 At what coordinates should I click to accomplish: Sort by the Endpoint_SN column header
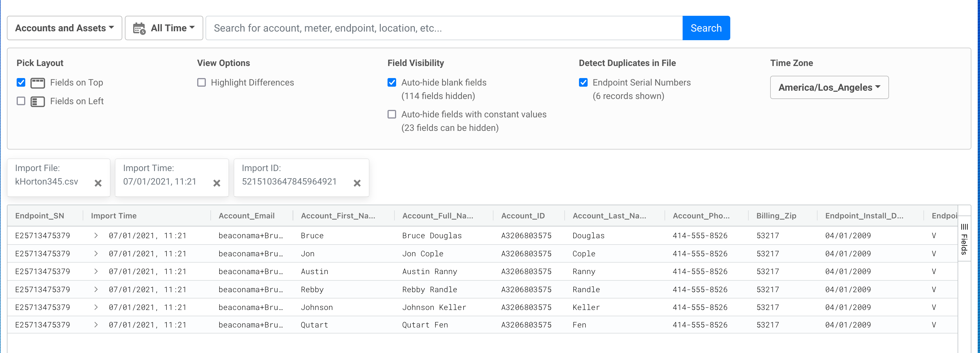click(40, 216)
